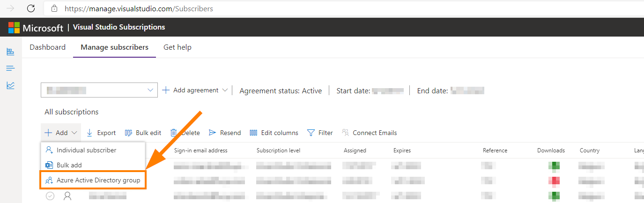The width and height of the screenshot is (644, 203).
Task: Click the End date label
Action: [433, 90]
